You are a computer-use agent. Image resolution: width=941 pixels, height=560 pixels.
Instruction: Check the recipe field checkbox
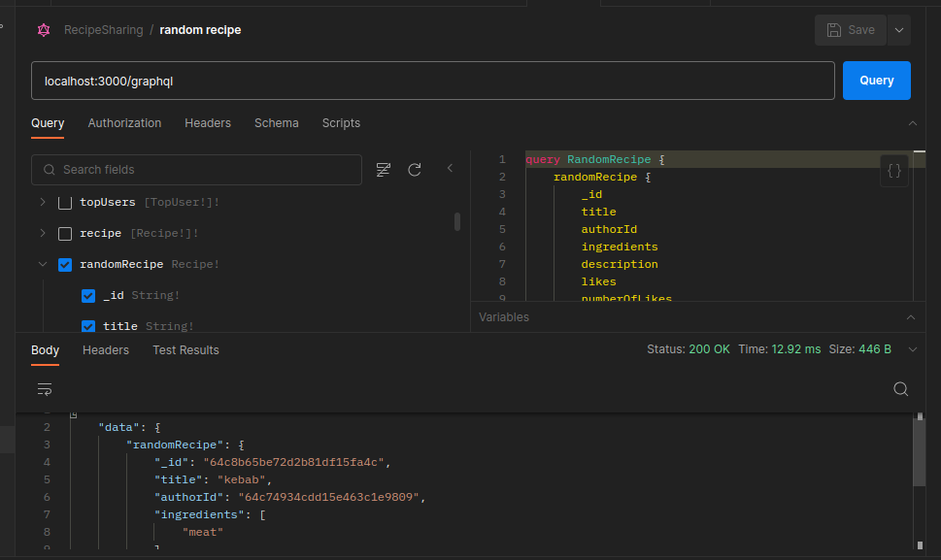(65, 234)
